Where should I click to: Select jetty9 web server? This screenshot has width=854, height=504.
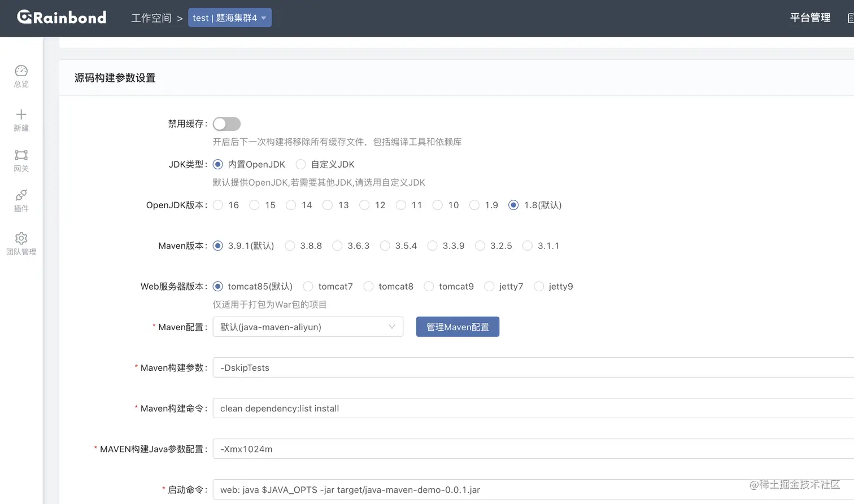(539, 286)
